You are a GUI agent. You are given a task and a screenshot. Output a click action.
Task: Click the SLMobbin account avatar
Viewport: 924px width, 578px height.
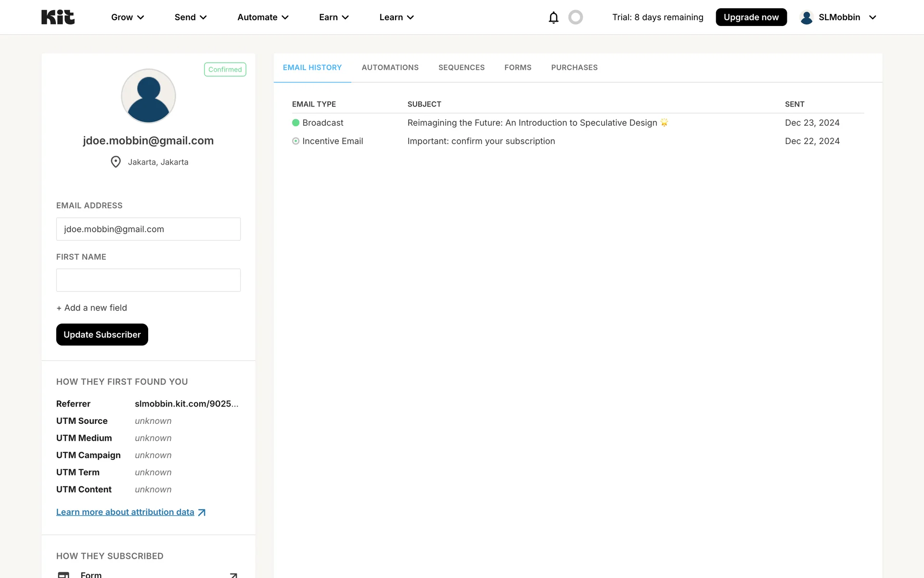(807, 17)
